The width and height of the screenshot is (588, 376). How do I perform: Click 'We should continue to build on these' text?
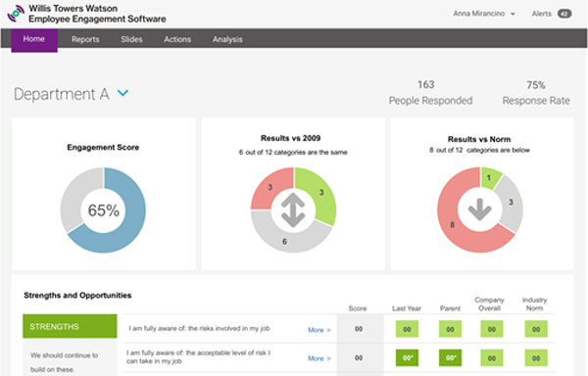[64, 362]
